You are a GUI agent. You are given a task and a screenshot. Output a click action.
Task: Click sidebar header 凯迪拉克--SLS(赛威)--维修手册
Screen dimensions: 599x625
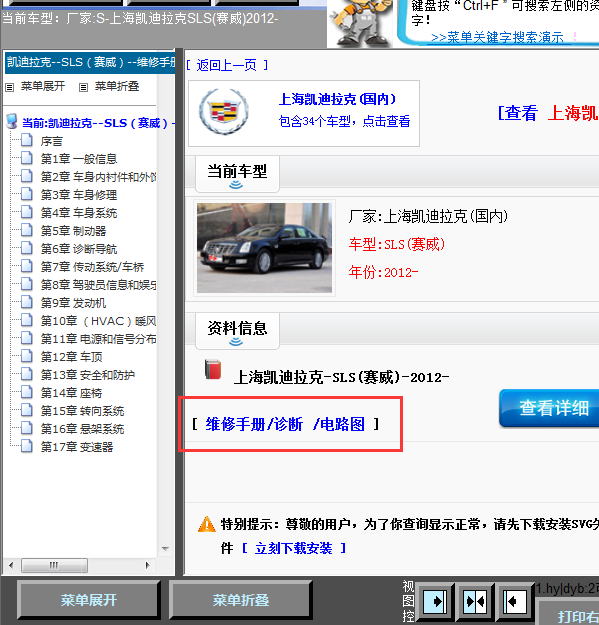(x=90, y=63)
